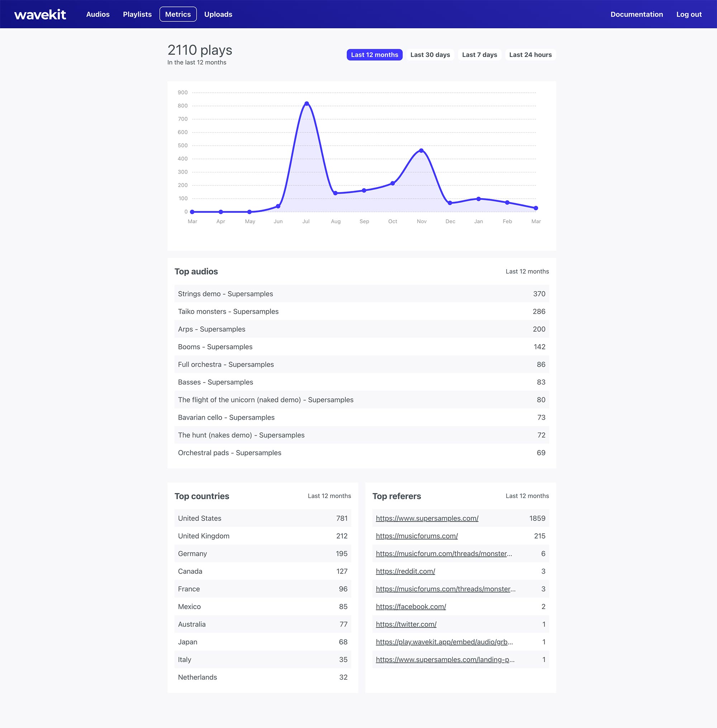The width and height of the screenshot is (717, 728).
Task: Click the November data point on chart
Action: [x=421, y=150]
